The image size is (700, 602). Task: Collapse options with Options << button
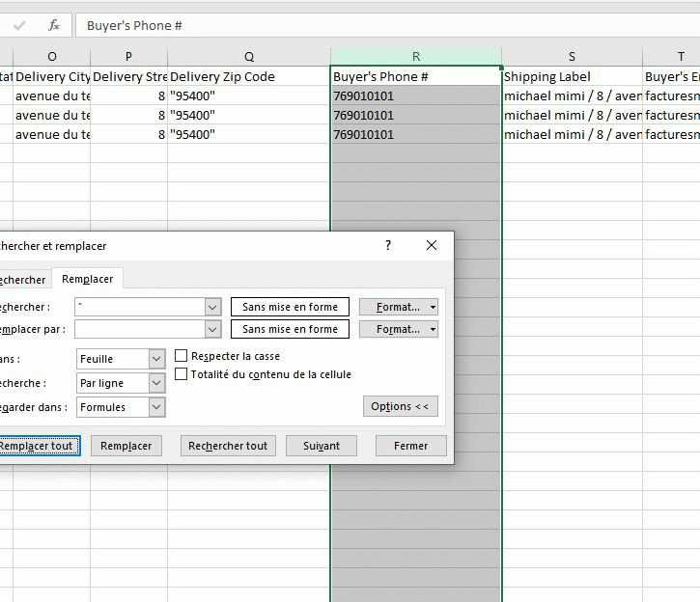pyautogui.click(x=400, y=406)
